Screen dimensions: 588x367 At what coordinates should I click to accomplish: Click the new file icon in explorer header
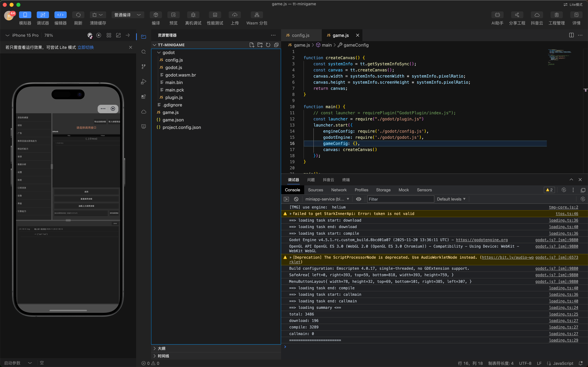pyautogui.click(x=252, y=45)
